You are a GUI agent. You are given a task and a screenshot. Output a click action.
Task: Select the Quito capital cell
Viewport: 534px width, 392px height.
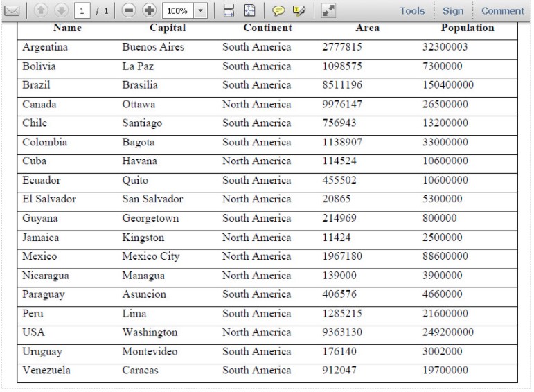tap(135, 180)
